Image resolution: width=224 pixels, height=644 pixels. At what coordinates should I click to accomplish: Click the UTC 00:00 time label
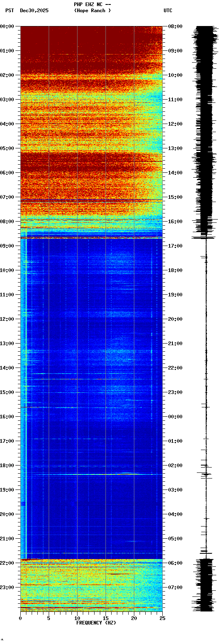175,417
